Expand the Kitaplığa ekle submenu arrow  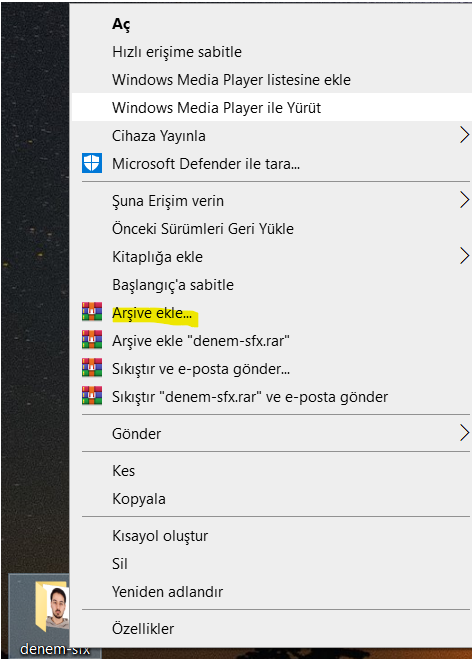coord(464,256)
